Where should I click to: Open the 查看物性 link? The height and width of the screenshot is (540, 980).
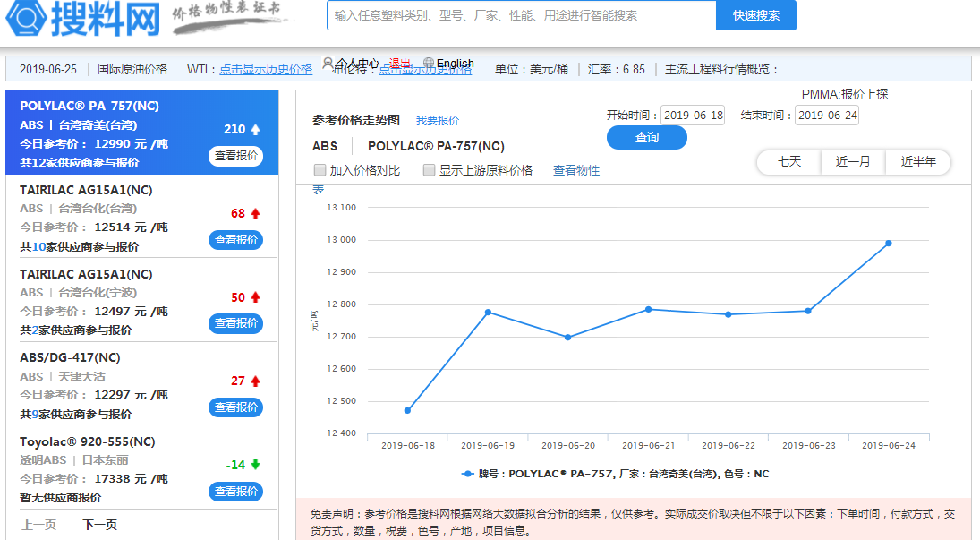click(x=576, y=170)
